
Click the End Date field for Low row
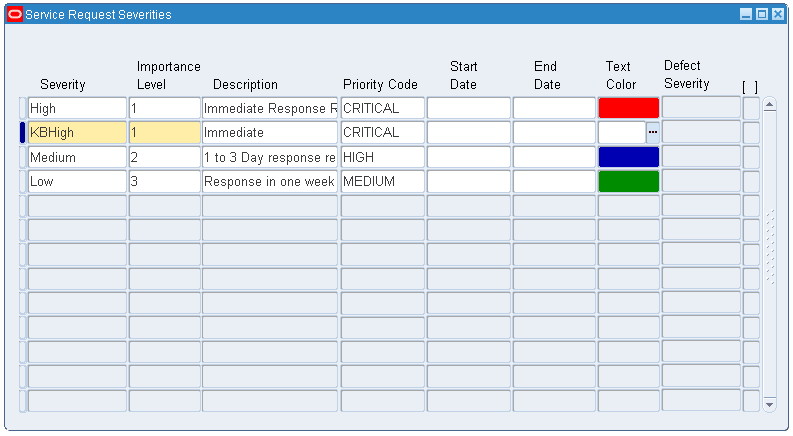click(x=555, y=181)
